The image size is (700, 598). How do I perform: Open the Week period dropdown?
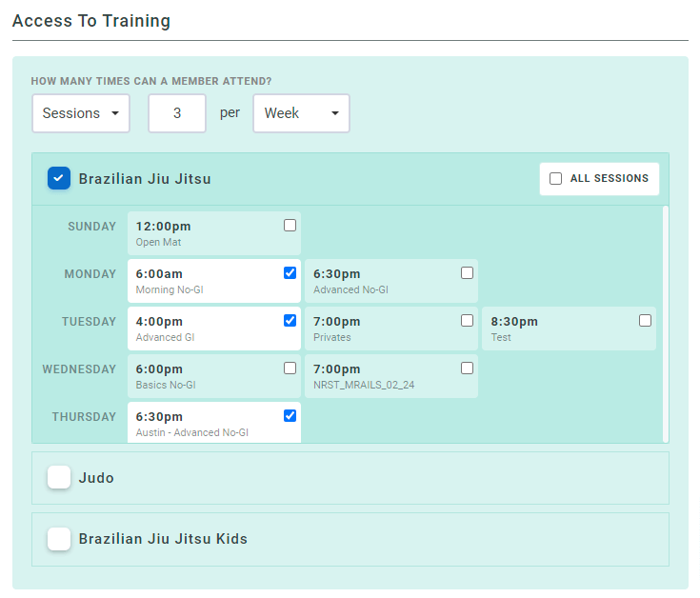click(300, 113)
